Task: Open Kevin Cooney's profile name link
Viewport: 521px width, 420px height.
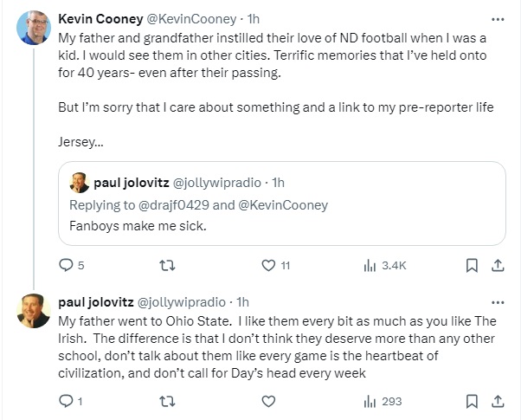Action: (x=93, y=18)
